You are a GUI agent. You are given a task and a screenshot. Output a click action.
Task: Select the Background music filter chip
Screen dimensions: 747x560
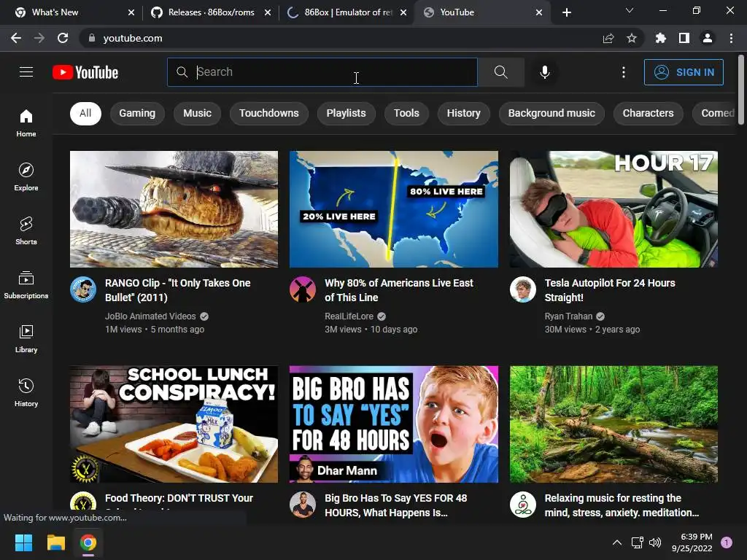click(551, 113)
